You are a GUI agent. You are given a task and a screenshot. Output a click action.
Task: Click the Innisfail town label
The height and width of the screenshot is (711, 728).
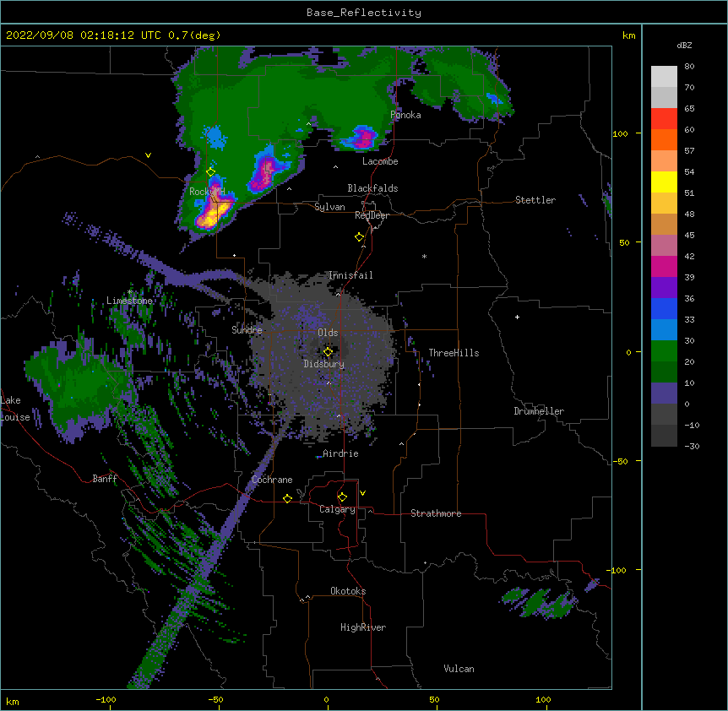350,275
